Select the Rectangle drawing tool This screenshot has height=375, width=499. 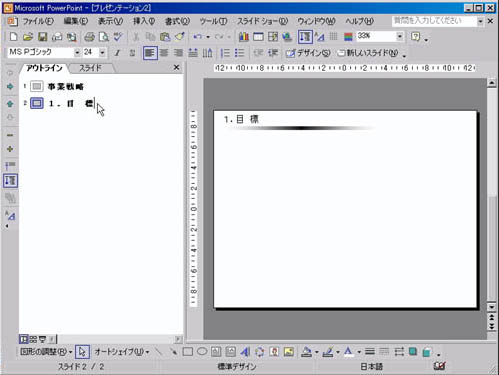[188, 352]
